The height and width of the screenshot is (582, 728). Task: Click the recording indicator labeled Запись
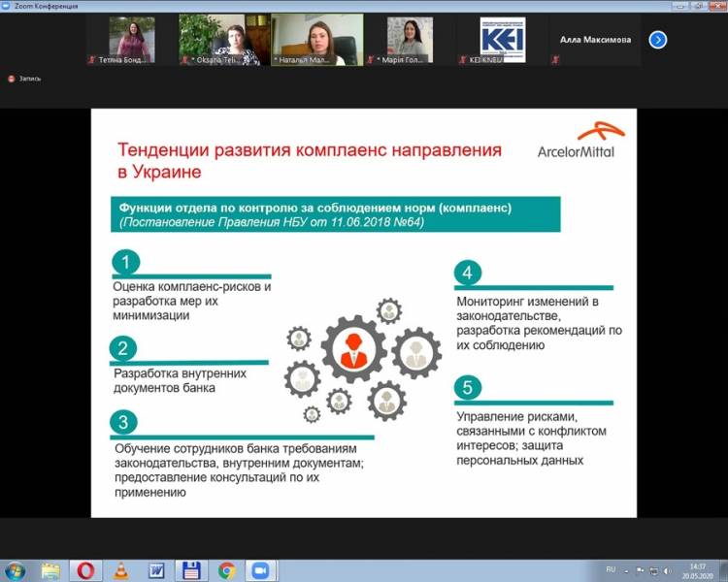click(x=25, y=79)
